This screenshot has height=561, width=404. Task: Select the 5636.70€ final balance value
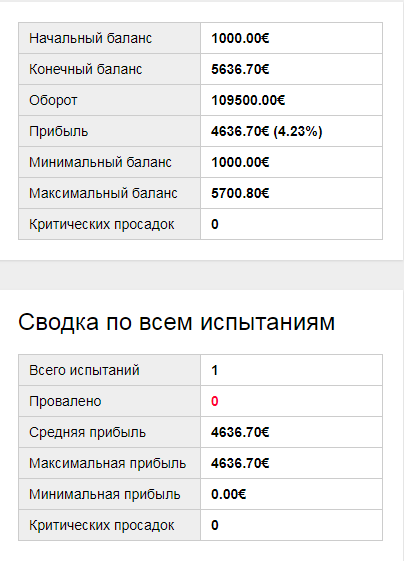[x=240, y=69]
